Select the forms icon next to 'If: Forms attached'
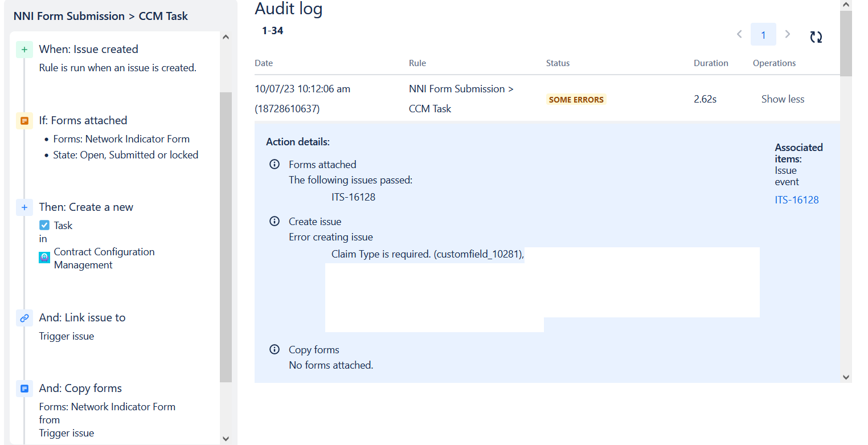Viewport: 868px width, 445px height. coord(24,120)
